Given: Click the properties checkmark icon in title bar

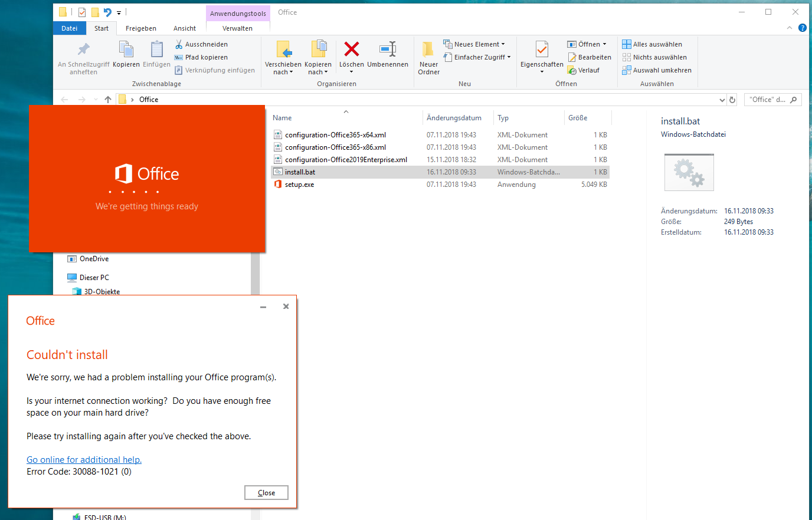Looking at the screenshot, I should click(81, 12).
